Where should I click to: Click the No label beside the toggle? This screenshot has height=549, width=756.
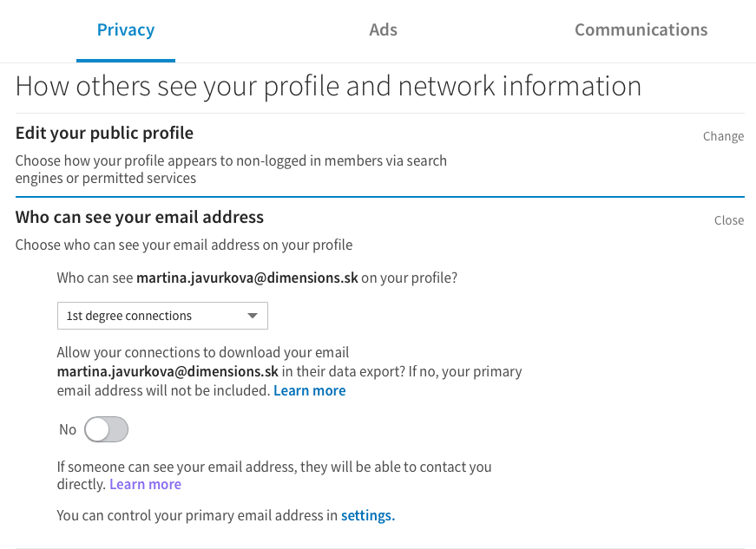coord(68,429)
